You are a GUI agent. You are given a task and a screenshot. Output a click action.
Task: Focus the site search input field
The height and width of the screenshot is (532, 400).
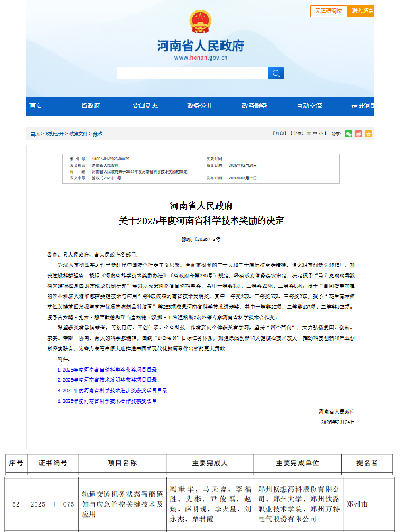point(192,73)
